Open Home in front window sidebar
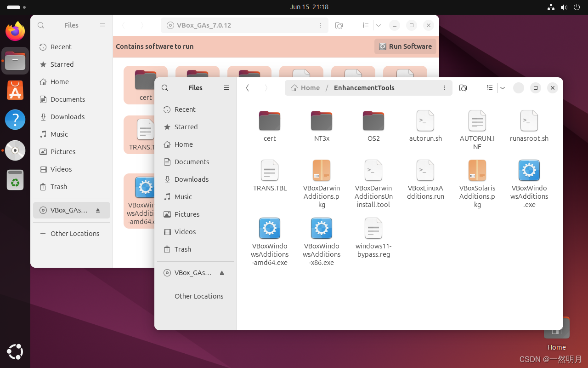Screen dimensions: 588x368 pos(196,144)
